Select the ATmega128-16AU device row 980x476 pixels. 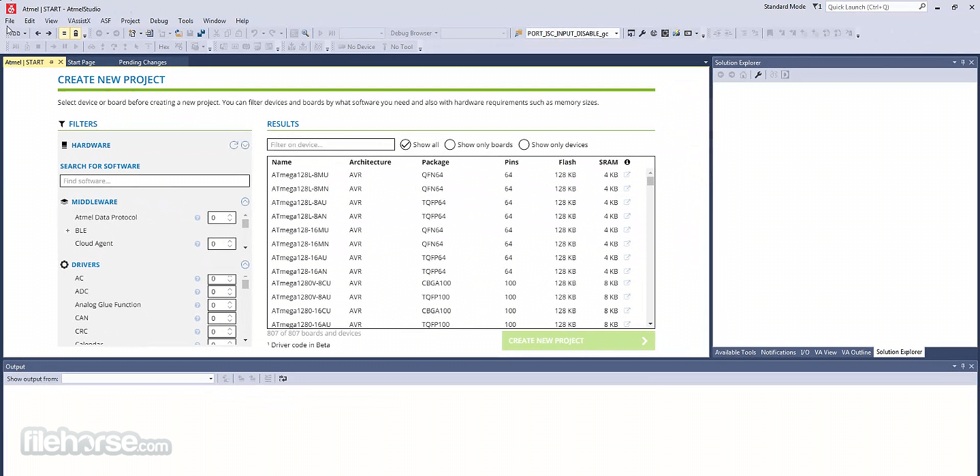[x=457, y=258]
